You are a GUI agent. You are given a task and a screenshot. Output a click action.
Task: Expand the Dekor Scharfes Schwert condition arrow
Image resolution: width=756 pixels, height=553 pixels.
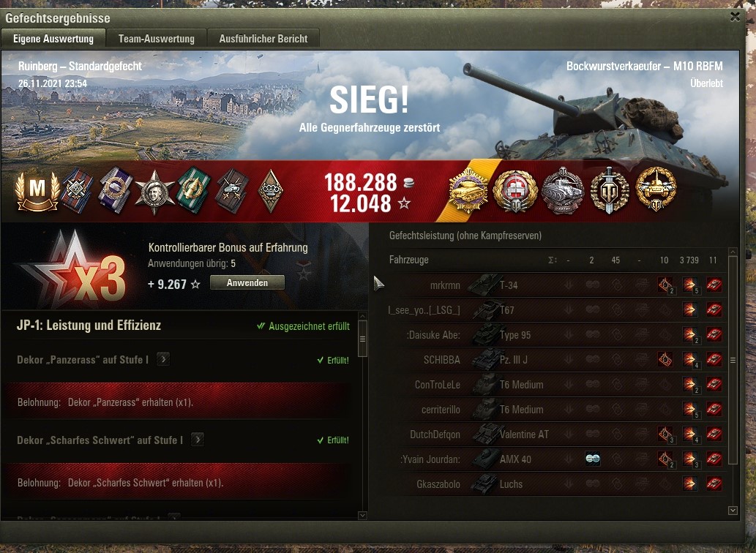tap(197, 440)
